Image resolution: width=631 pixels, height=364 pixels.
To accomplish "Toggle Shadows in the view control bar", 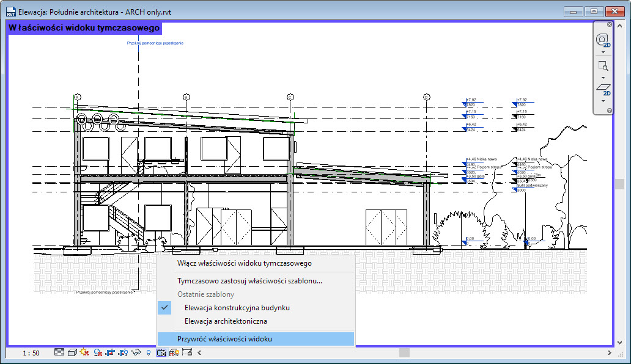I will pos(98,352).
